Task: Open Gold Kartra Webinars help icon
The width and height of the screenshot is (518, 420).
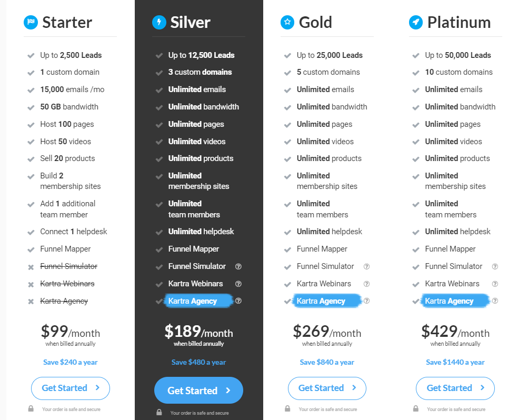Action: coord(366,284)
